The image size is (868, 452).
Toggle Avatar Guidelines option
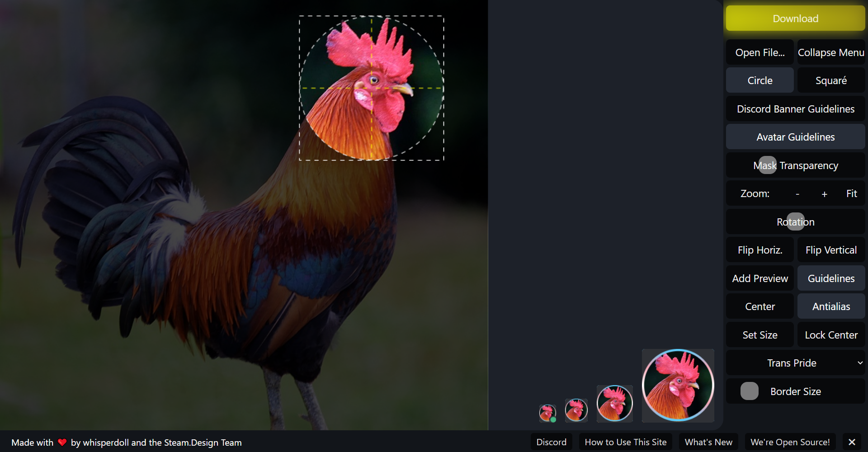(x=795, y=137)
